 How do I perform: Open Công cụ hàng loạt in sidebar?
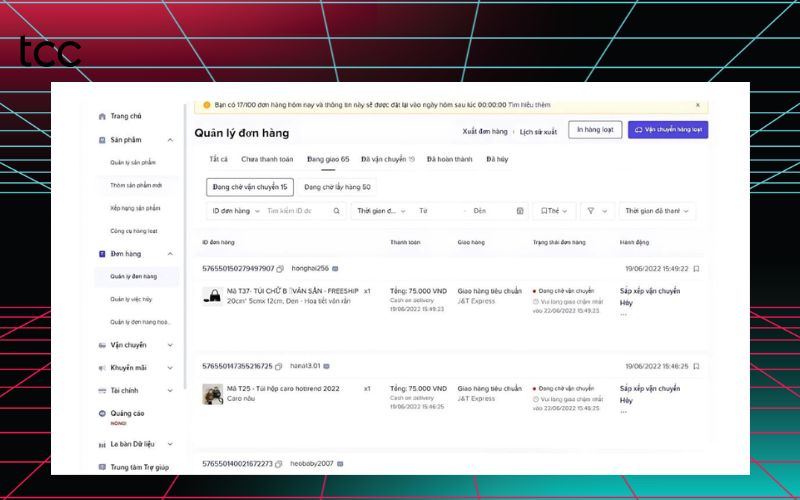134,231
